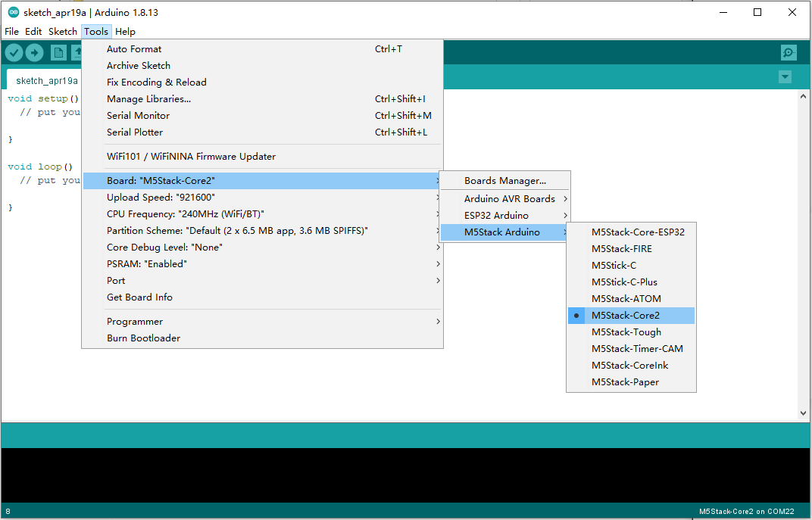Select M5Stack-CoreInk board
This screenshot has height=520, width=812.
[631, 366]
